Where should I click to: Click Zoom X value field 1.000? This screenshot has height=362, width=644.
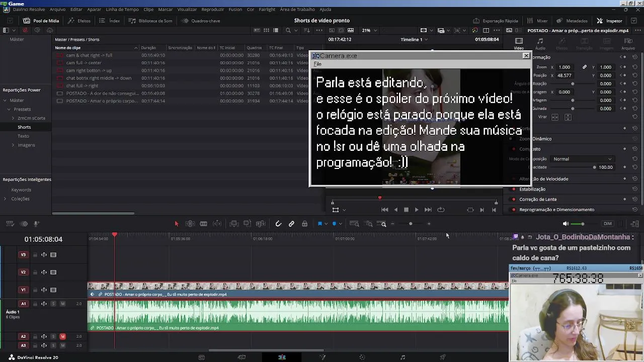click(x=565, y=67)
